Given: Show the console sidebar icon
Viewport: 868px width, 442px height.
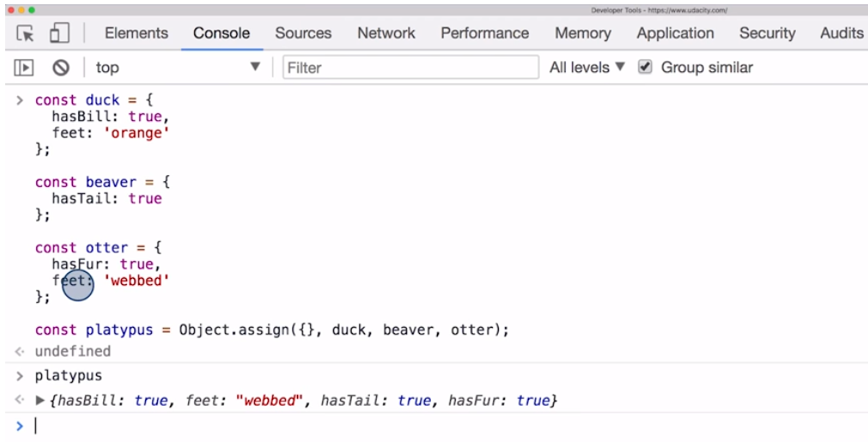Looking at the screenshot, I should tap(24, 68).
